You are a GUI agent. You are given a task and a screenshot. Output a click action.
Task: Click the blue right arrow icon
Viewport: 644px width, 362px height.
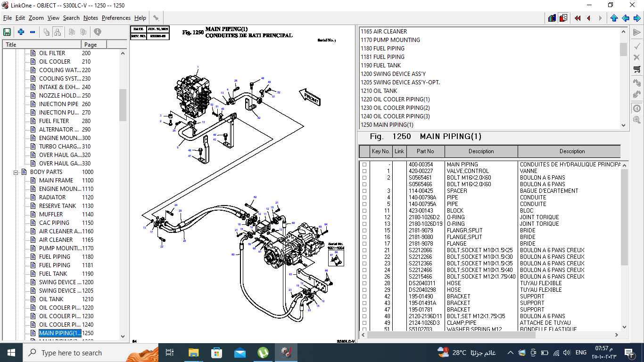click(636, 18)
